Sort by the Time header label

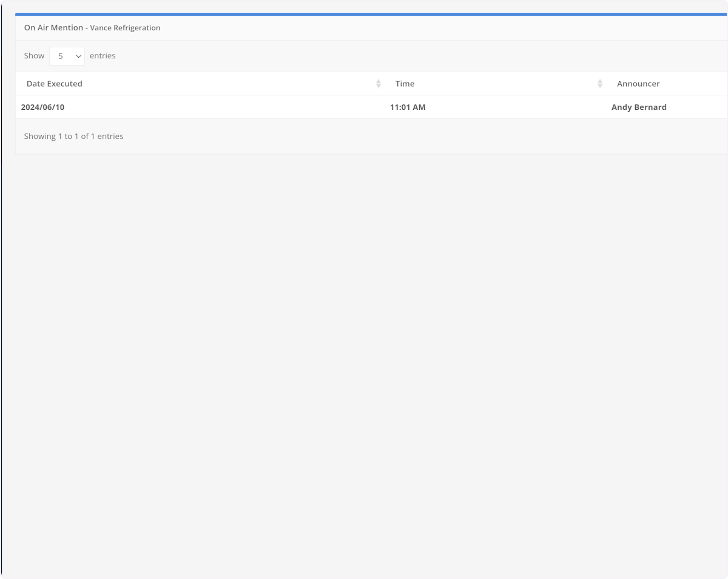405,84
